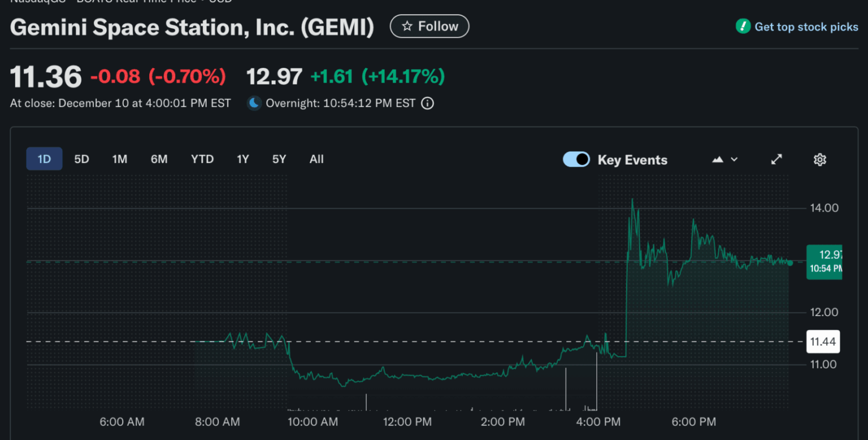Switch the chart to the 5D range

click(82, 159)
